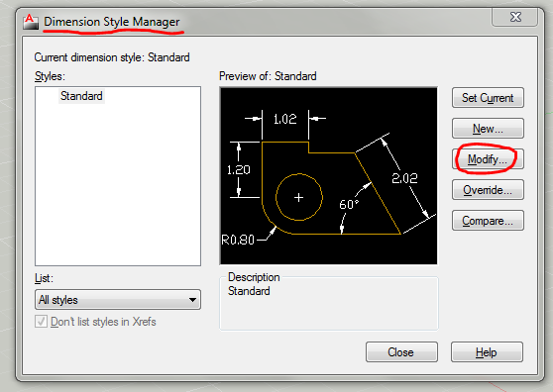Screen dimensions: 553x392
Task: Open the New dimension style dialog
Action: pos(488,129)
